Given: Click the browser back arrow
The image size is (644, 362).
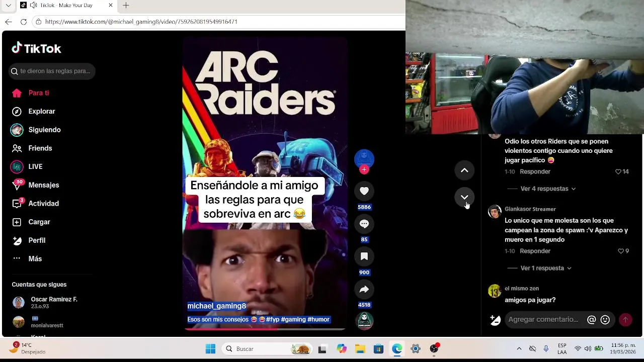Looking at the screenshot, I should click(x=8, y=22).
